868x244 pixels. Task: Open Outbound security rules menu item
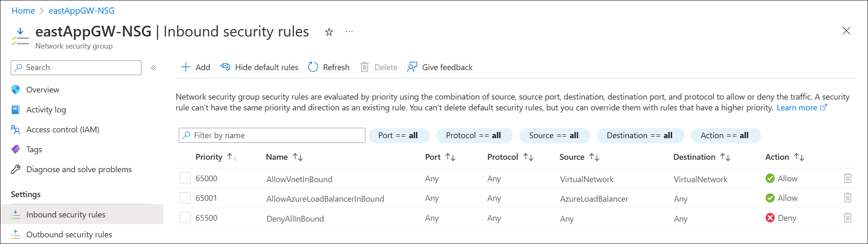click(69, 234)
